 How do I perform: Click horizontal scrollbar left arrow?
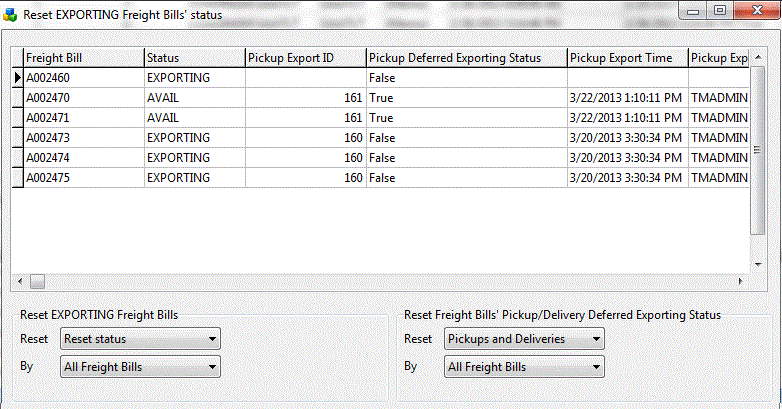(18, 281)
